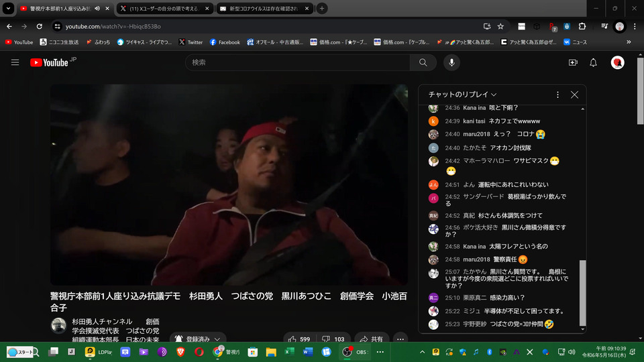This screenshot has width=644, height=362.
Task: Switch to the X ユーザー tab
Action: coord(165,8)
